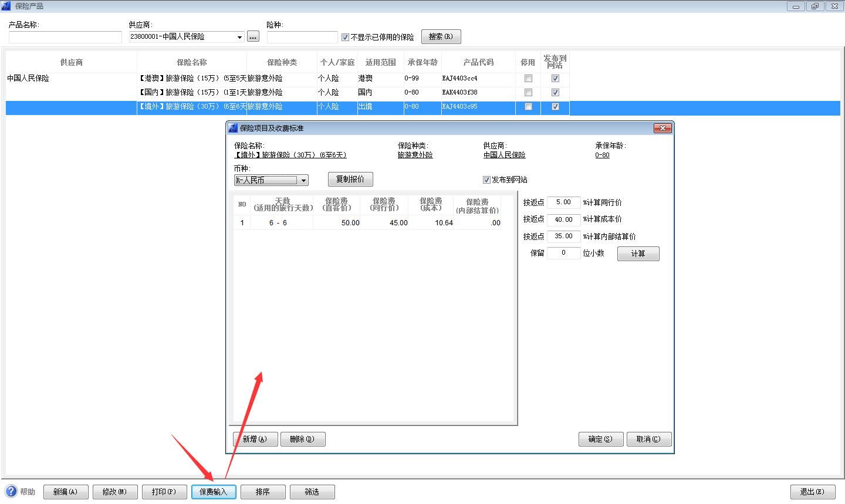Image resolution: width=845 pixels, height=504 pixels.
Task: Click the 保险名称 column header
Action: 192,62
